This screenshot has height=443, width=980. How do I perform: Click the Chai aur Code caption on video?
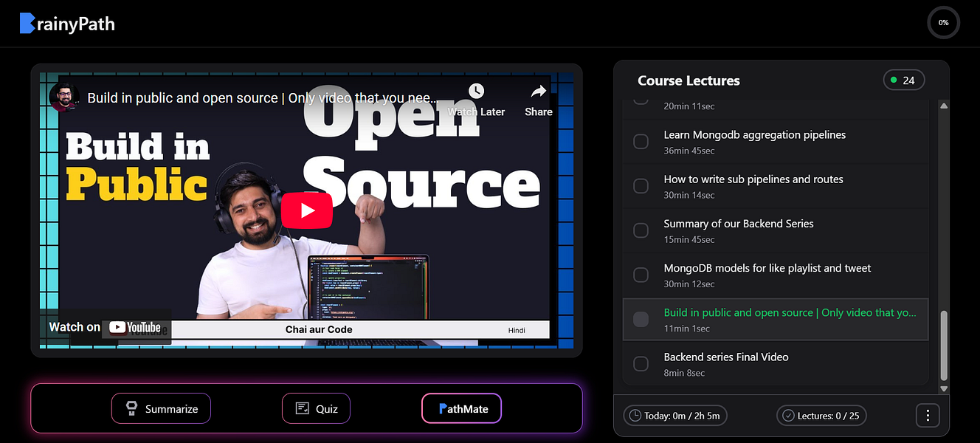coord(319,329)
